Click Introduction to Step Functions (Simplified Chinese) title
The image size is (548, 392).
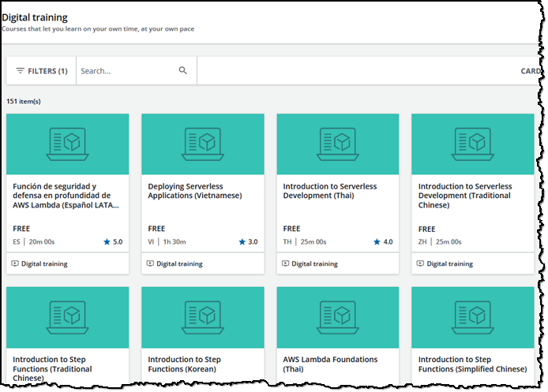pos(472,364)
